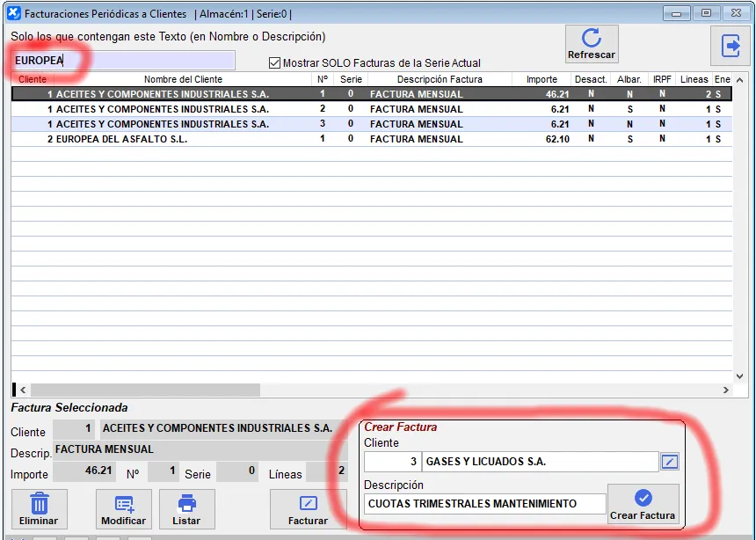Sort by Importe column header
Image resolution: width=756 pixels, height=540 pixels.
(542, 79)
